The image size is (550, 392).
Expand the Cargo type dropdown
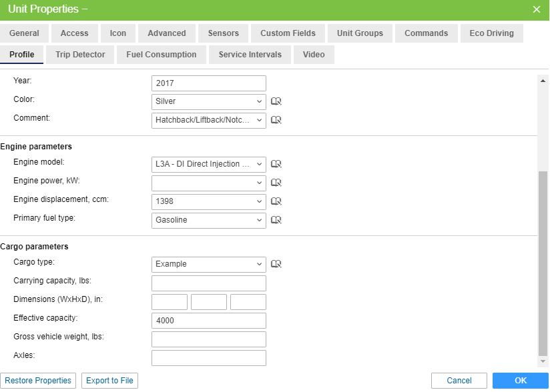pos(208,264)
